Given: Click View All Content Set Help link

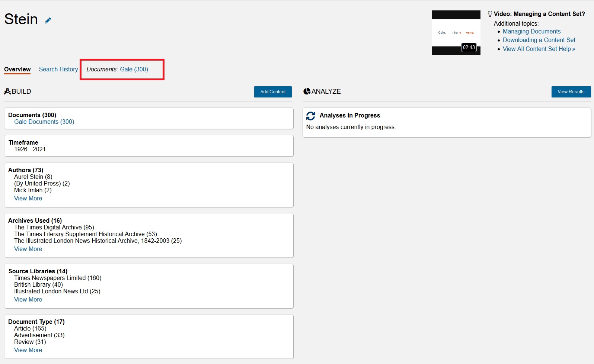Looking at the screenshot, I should click(x=539, y=49).
